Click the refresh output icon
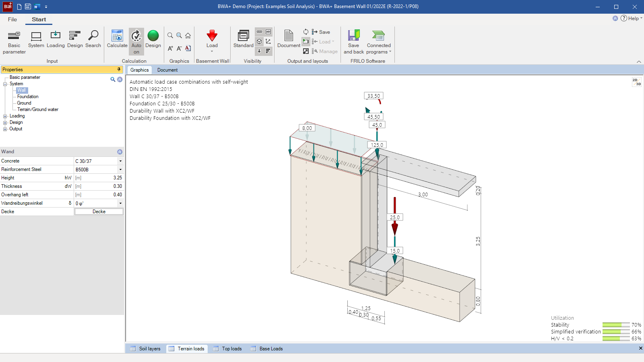The width and height of the screenshot is (644, 362). pos(306,32)
